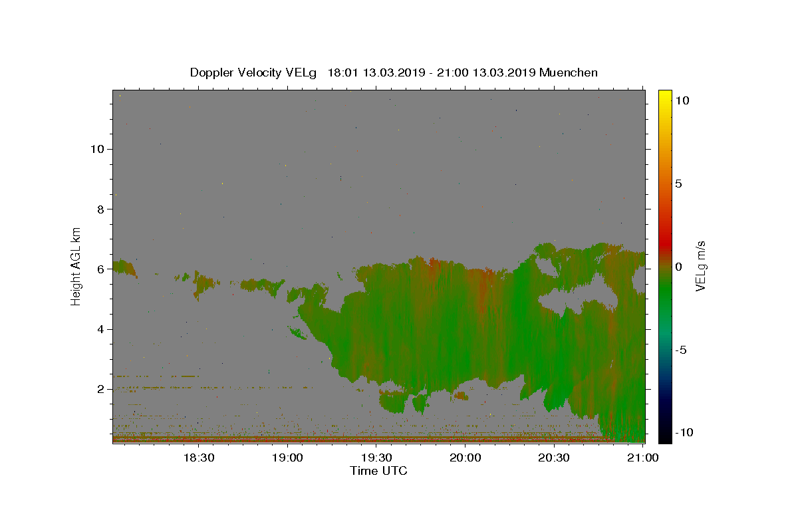The image size is (798, 532).
Task: Click the '20:00' time axis label
Action: 465,458
